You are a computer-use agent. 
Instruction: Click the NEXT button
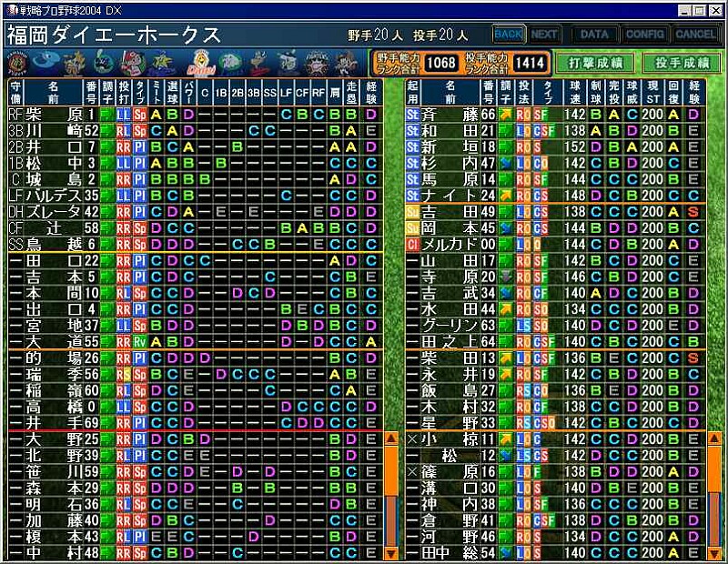pyautogui.click(x=543, y=35)
